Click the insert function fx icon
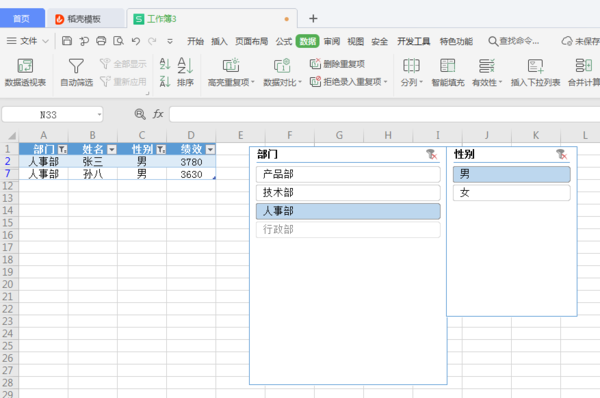600x398 pixels. point(158,114)
